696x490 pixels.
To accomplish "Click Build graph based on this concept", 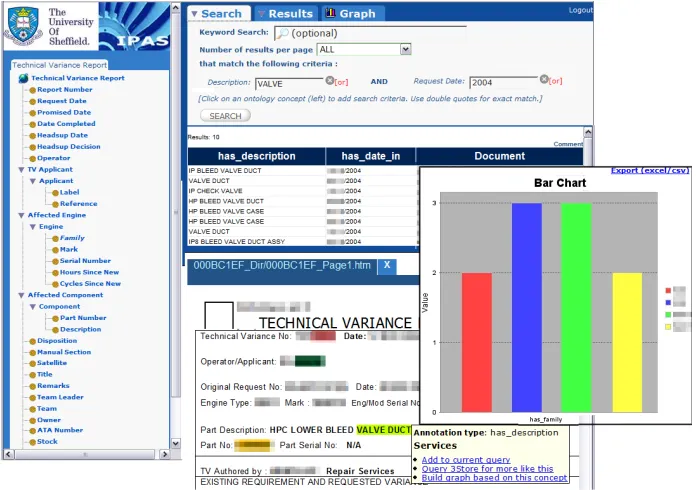I will pos(494,478).
